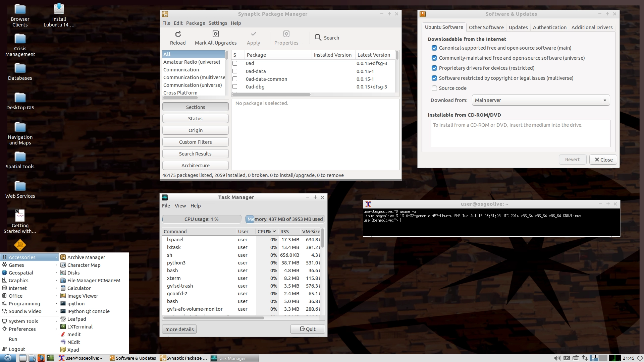Expand Games submenu

point(30,265)
